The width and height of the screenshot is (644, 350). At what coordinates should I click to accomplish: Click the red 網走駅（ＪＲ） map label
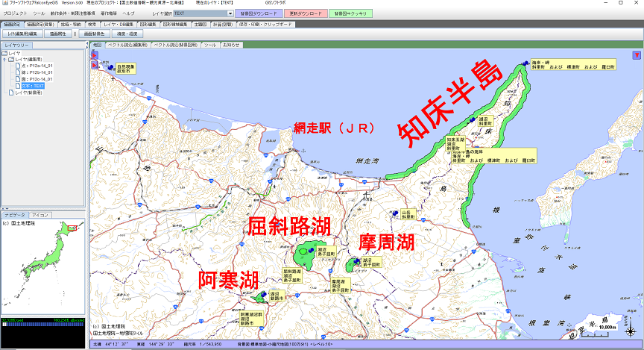click(x=334, y=128)
